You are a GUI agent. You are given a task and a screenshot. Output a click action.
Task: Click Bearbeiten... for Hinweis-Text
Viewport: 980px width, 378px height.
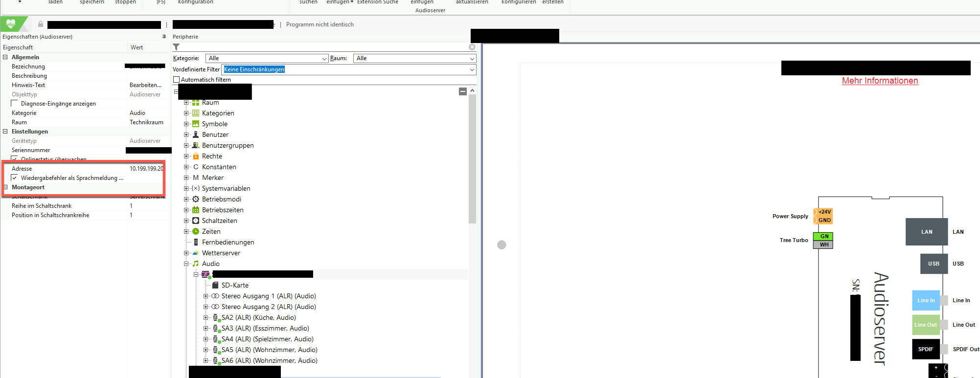pyautogui.click(x=145, y=85)
